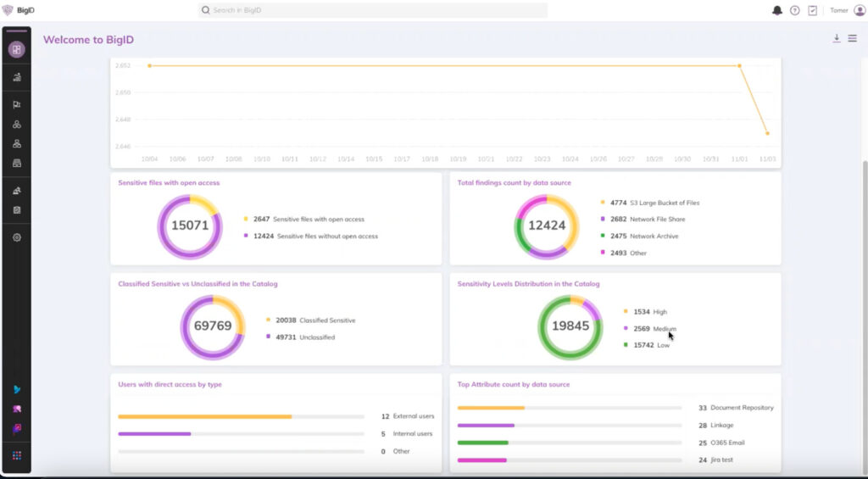The image size is (868, 479).
Task: Click the download dashboard icon
Action: [837, 38]
